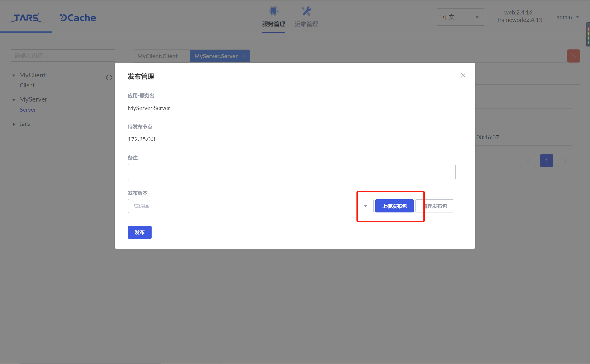590x364 pixels.
Task: Expand the tars tree node
Action: 14,124
